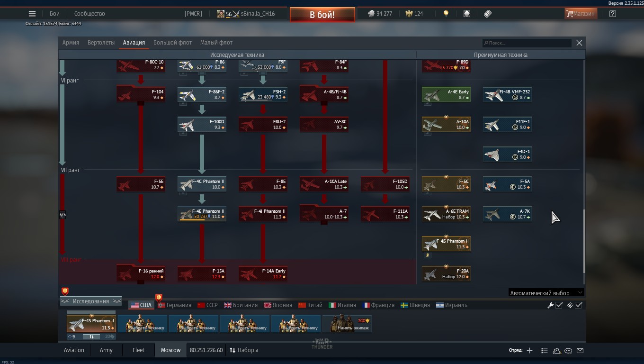Open the Silver Lions balance icon
This screenshot has width=644, height=364.
(x=371, y=14)
